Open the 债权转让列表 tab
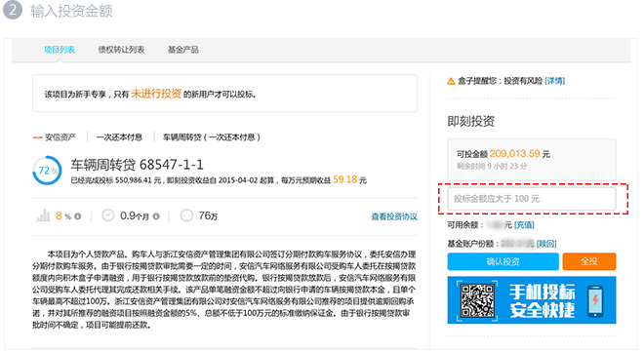This screenshot has height=351, width=644. 121,50
